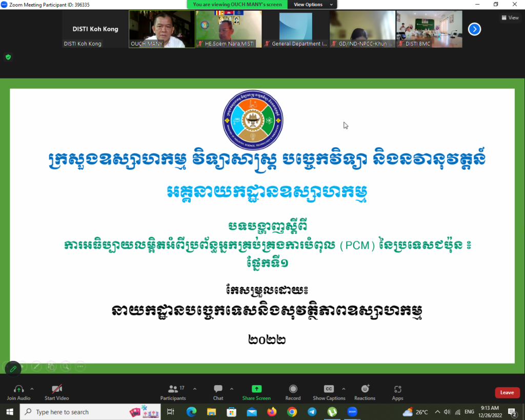Expand the arrow next to Participants
This screenshot has height=420, width=525.
pyautogui.click(x=194, y=389)
